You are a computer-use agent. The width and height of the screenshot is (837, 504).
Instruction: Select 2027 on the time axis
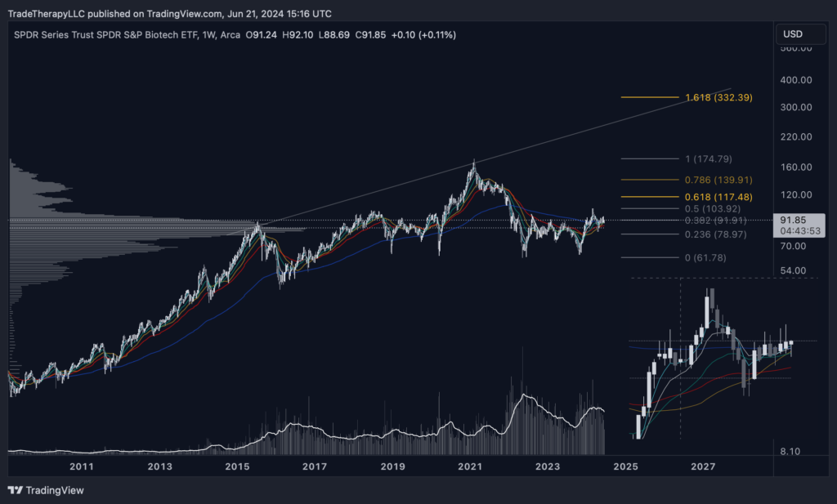click(x=703, y=466)
